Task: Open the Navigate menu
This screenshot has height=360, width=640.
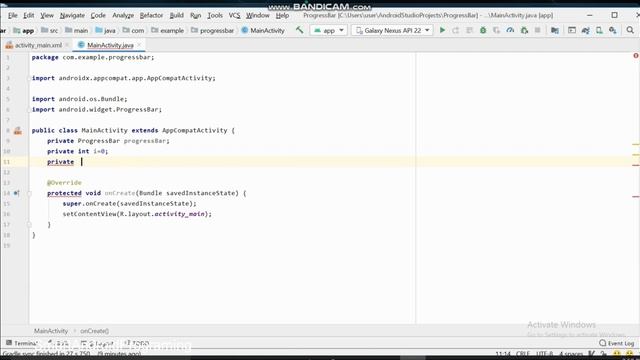Action: point(72,15)
